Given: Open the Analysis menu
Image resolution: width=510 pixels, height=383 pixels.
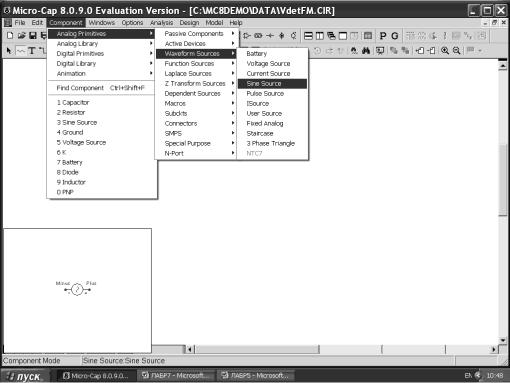Looking at the screenshot, I should pos(161,23).
